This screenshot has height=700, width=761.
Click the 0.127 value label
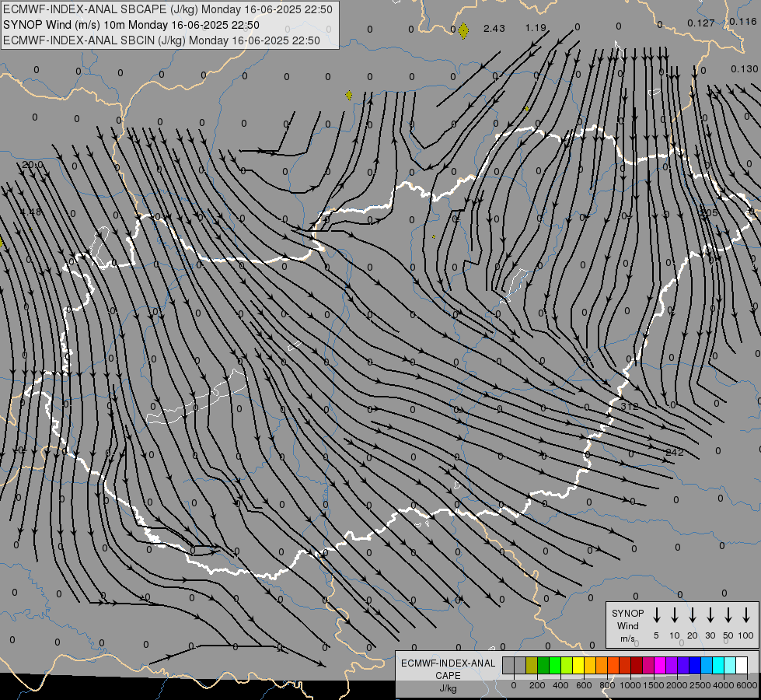click(x=701, y=23)
